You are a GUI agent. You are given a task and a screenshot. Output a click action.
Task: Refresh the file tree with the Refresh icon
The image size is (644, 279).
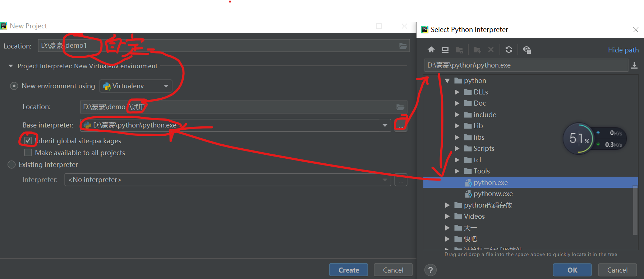click(x=509, y=50)
